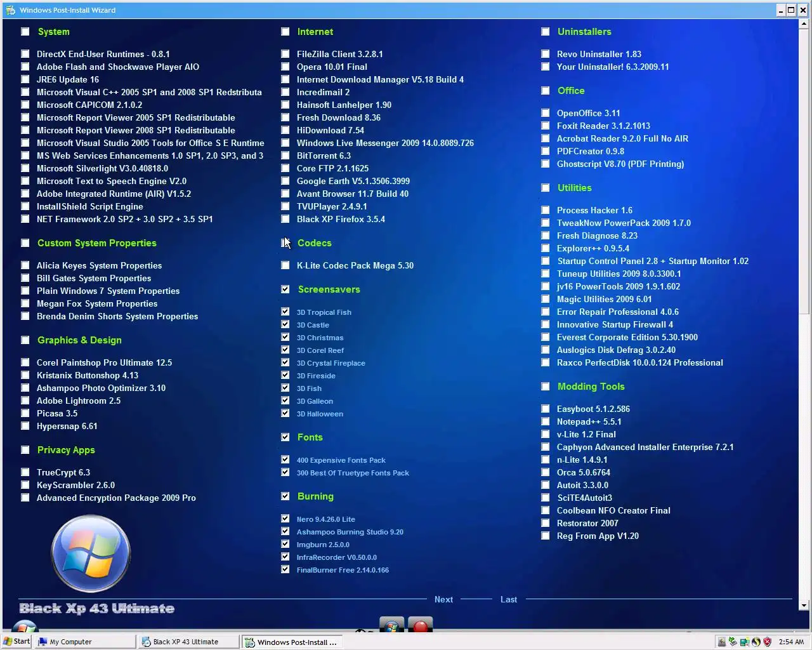The image size is (812, 650).
Task: Check the Graphics & Design checkbox
Action: [25, 340]
